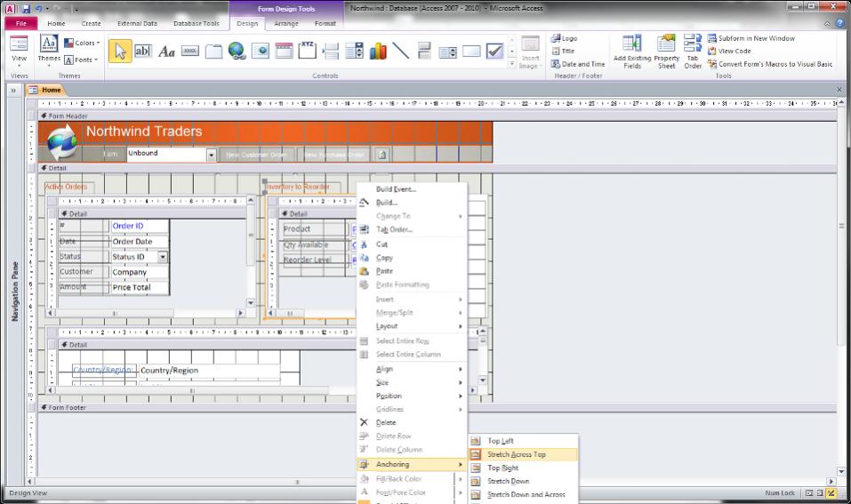Click the View Code button

click(735, 51)
